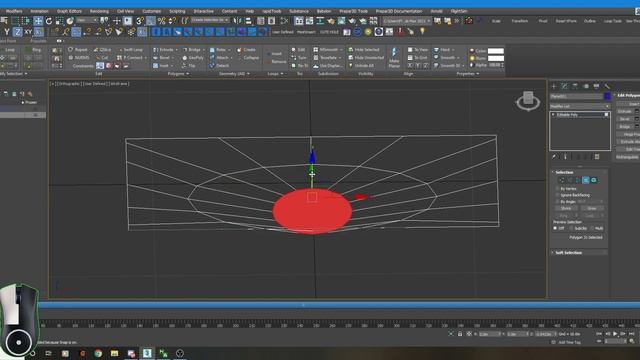Toggle Editable Poly modifier visibility box
Image resolution: width=640 pixels, height=360 pixels.
[607, 115]
